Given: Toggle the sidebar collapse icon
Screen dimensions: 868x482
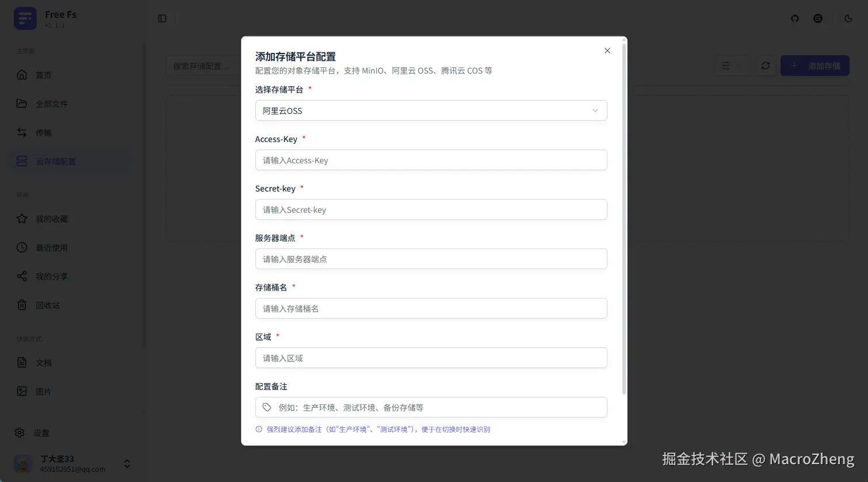Looking at the screenshot, I should 162,18.
